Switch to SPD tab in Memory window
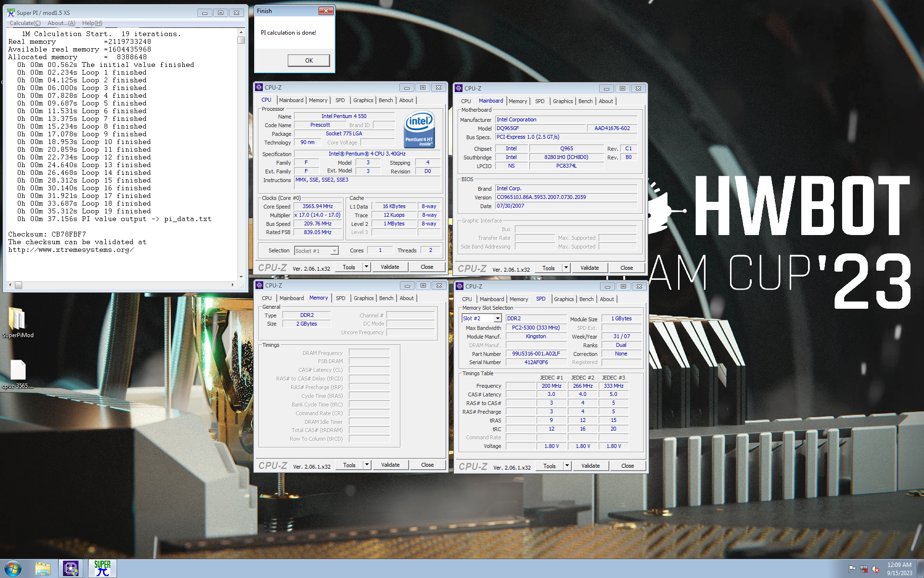Screen dimensions: 924x578 click(x=340, y=298)
